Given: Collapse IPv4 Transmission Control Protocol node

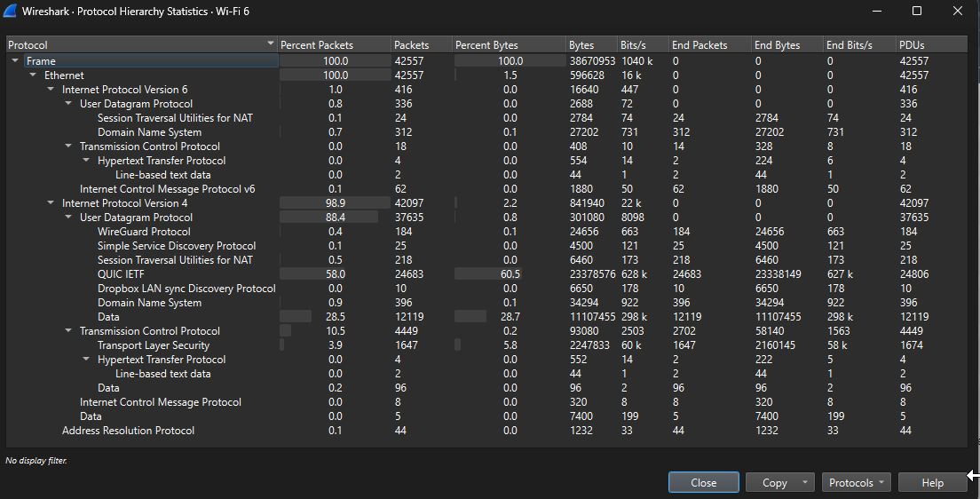Looking at the screenshot, I should click(x=68, y=331).
